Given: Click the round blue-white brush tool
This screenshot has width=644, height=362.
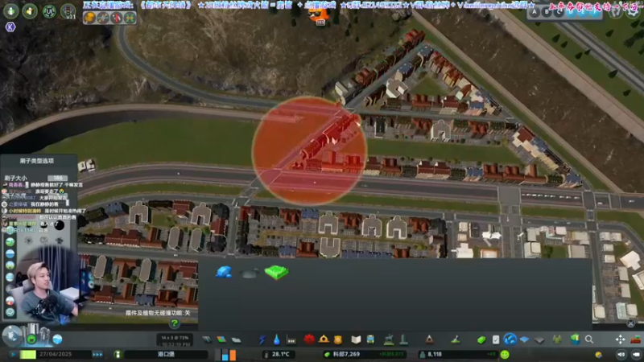Looking at the screenshot, I should point(510,339).
